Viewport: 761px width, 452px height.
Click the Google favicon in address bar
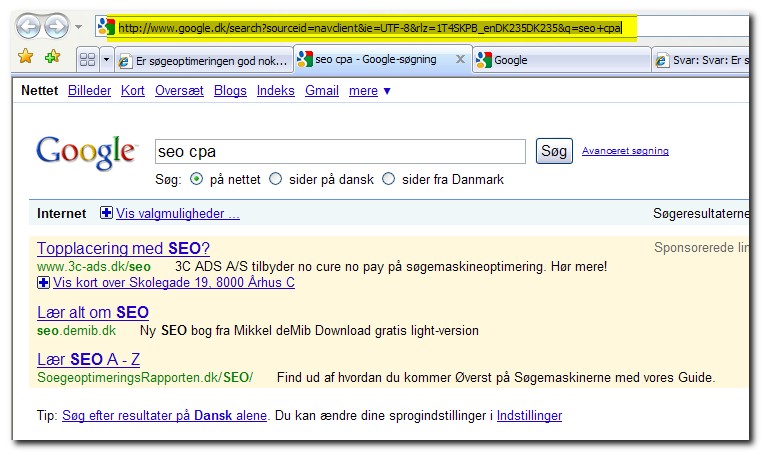tap(105, 26)
